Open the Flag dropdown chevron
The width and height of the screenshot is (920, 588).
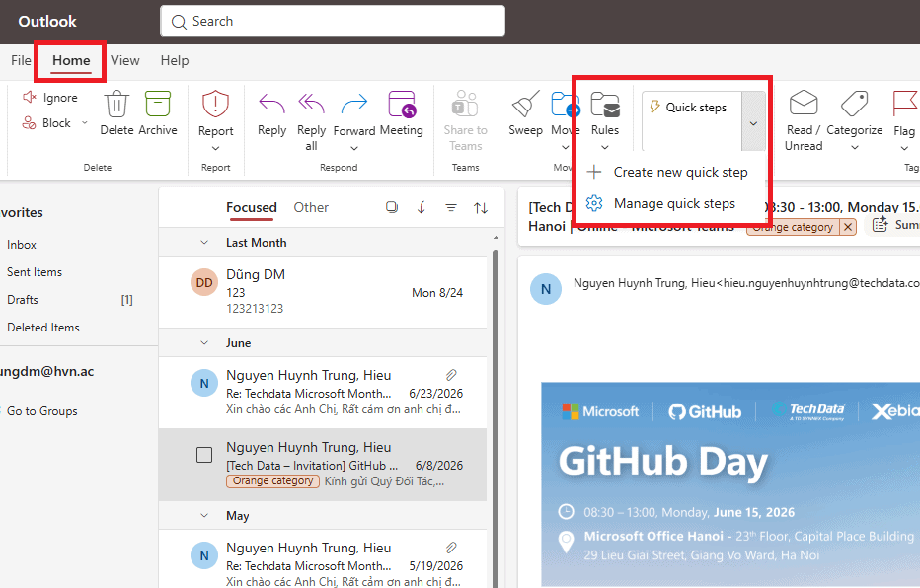point(904,148)
